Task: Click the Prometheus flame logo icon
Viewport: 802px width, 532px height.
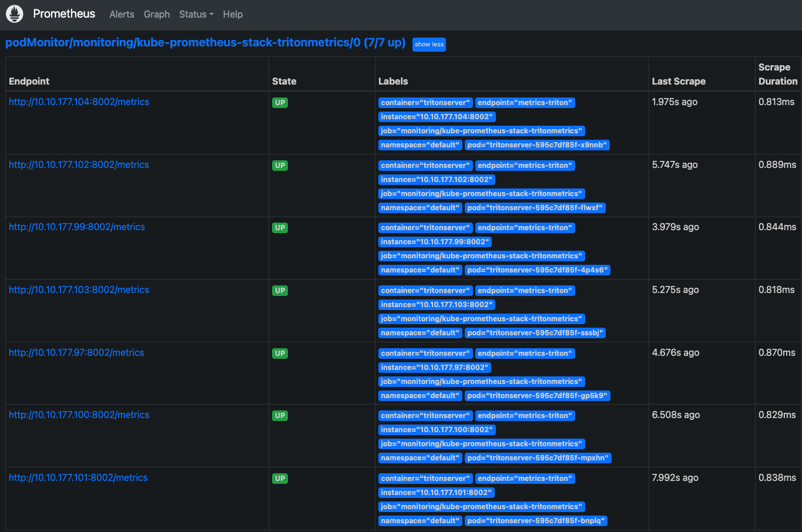Action: 15,14
